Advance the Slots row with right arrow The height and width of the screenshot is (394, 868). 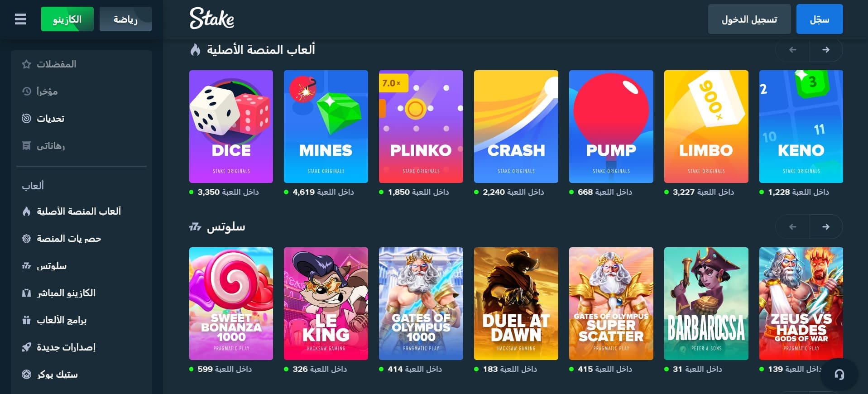coord(826,227)
